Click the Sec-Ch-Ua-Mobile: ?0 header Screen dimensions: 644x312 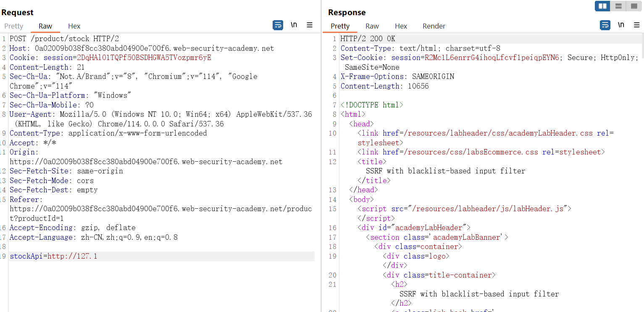pos(52,105)
